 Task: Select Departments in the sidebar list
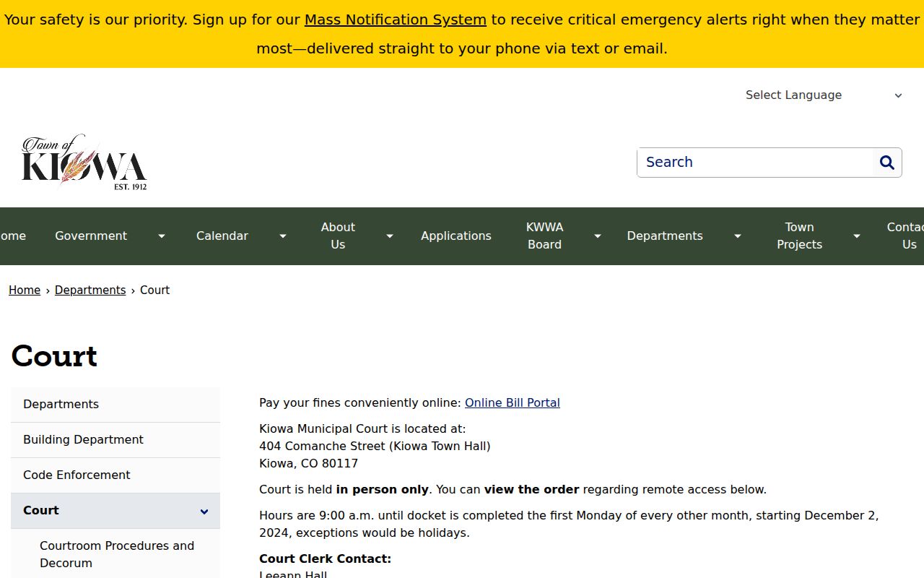[115, 405]
